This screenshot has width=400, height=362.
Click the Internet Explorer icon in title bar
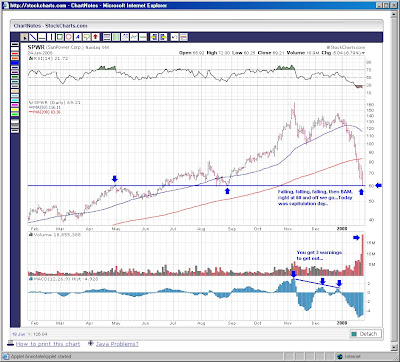click(5, 5)
